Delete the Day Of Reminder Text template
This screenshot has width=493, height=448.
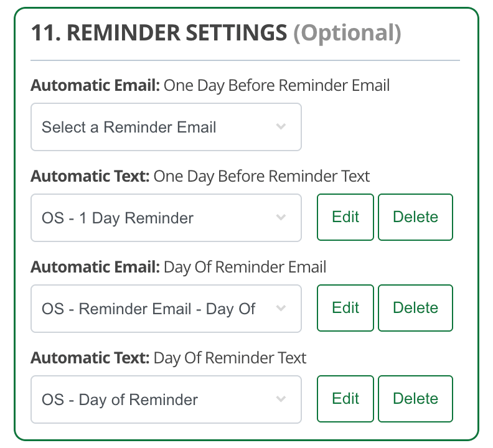[415, 399]
